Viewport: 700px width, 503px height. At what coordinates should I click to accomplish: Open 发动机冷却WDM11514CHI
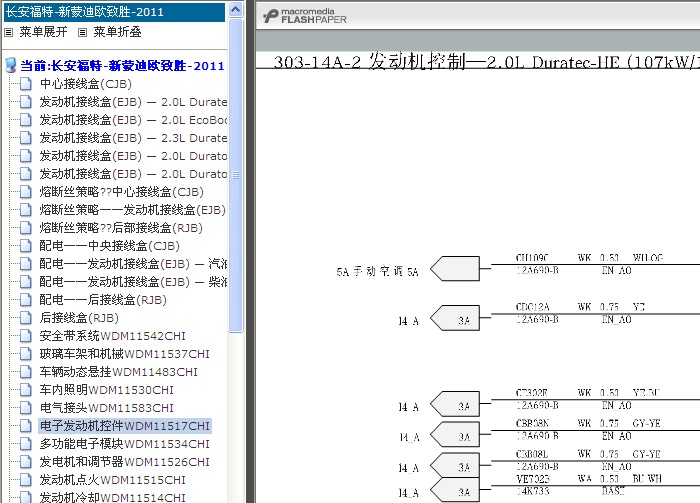click(112, 497)
